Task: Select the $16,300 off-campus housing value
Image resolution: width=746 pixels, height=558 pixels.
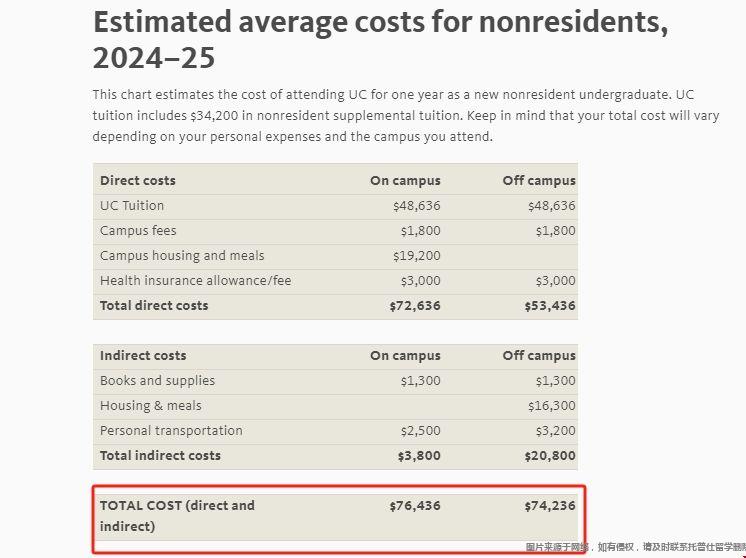Action: (x=552, y=406)
